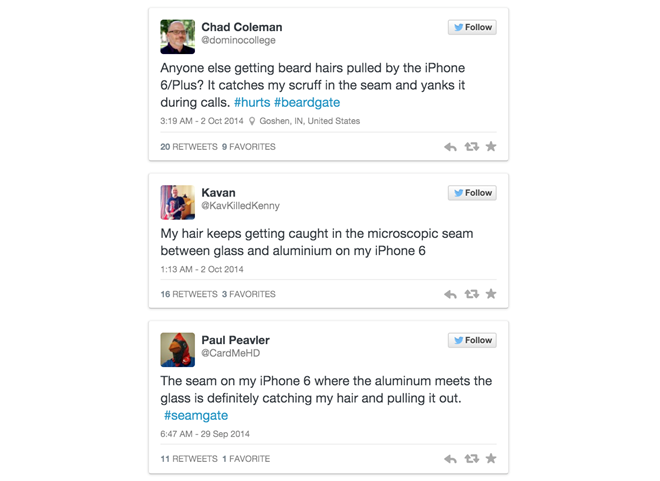Reply to Kavan's tweet
This screenshot has width=660, height=481.
coord(450,294)
